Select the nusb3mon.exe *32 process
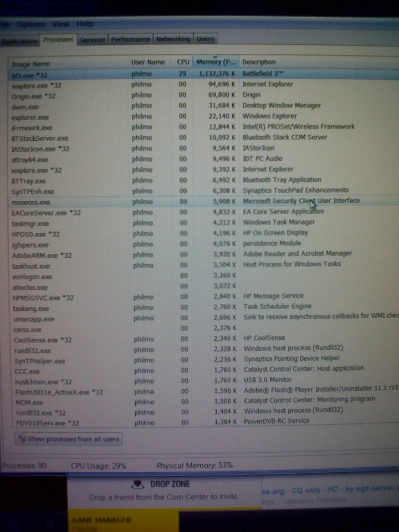This screenshot has height=532, width=399. tap(43, 382)
